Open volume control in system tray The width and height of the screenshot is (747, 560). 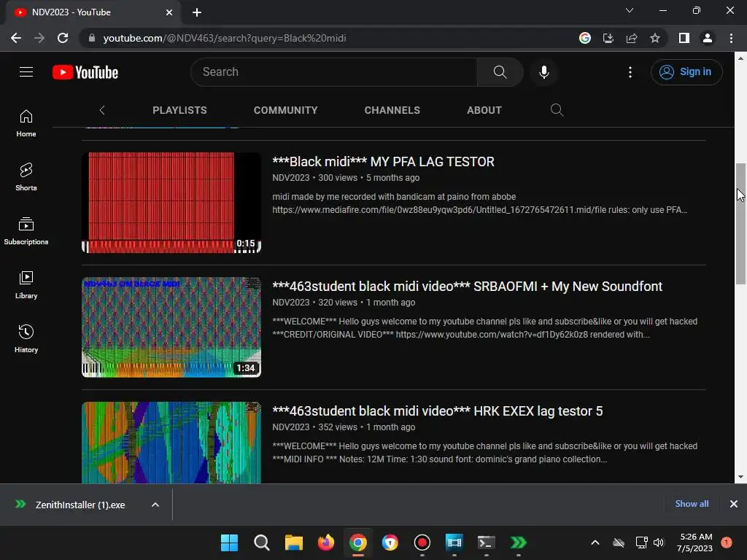[x=659, y=542]
